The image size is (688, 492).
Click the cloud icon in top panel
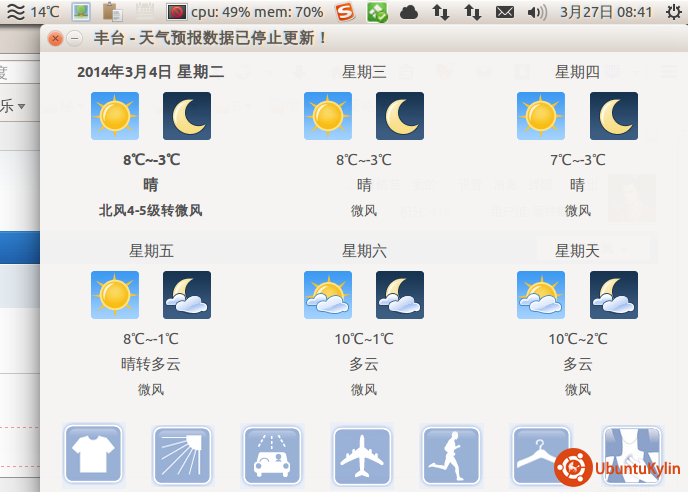[x=408, y=12]
